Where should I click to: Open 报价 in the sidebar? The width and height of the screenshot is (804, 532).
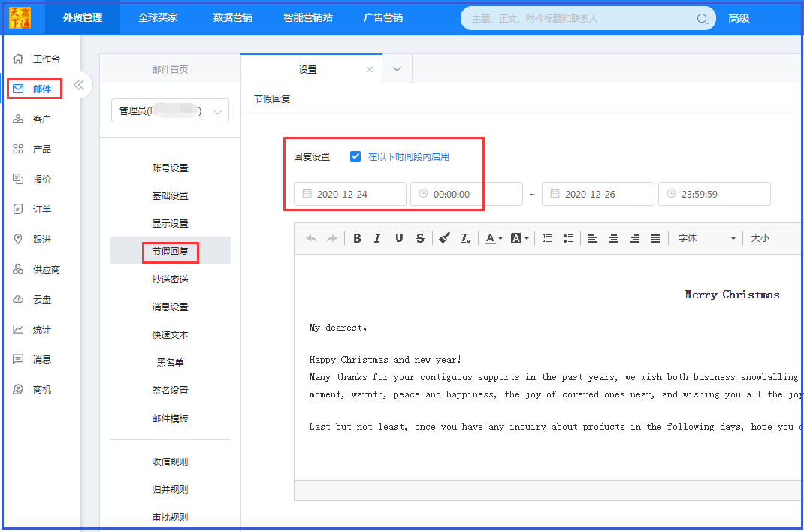32,179
